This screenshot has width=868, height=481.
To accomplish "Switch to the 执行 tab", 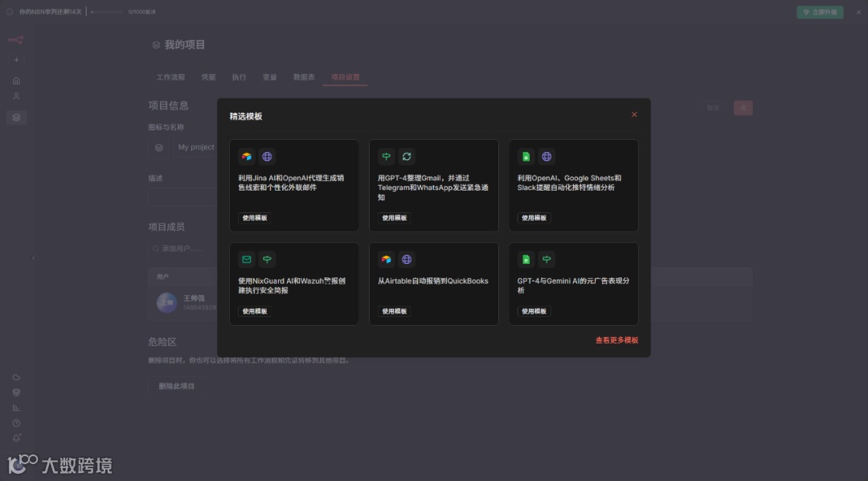I will point(240,77).
